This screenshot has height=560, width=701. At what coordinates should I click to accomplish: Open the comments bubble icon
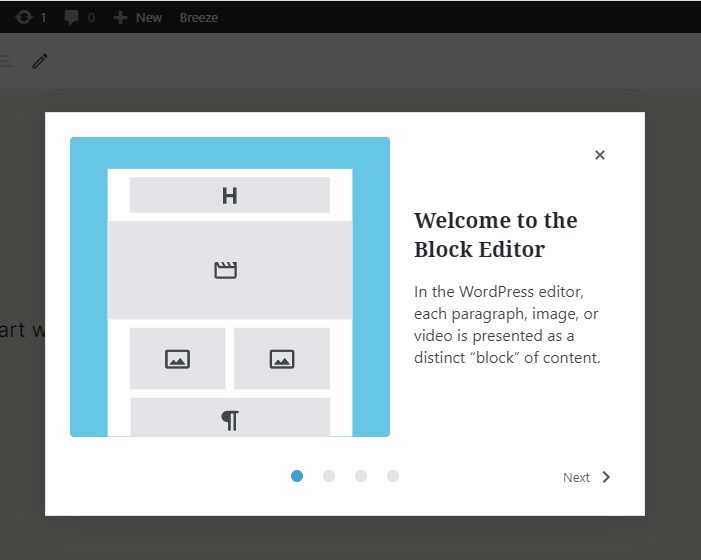[72, 17]
